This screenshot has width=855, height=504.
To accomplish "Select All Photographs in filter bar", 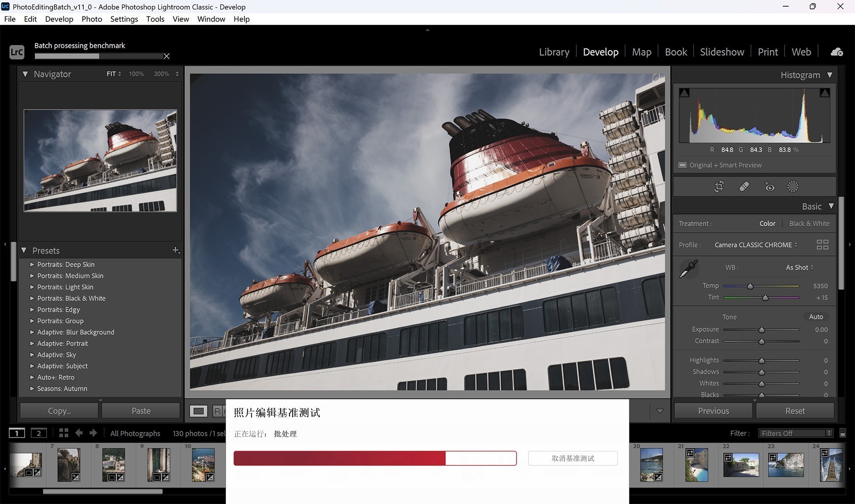I will click(135, 433).
